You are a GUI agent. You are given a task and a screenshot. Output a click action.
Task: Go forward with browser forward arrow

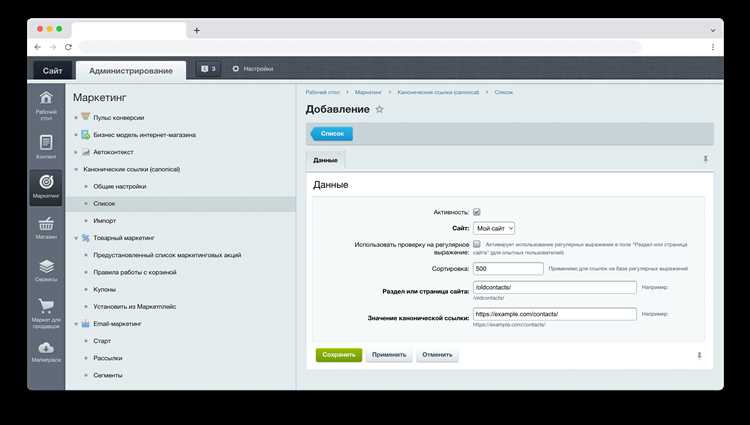click(53, 47)
